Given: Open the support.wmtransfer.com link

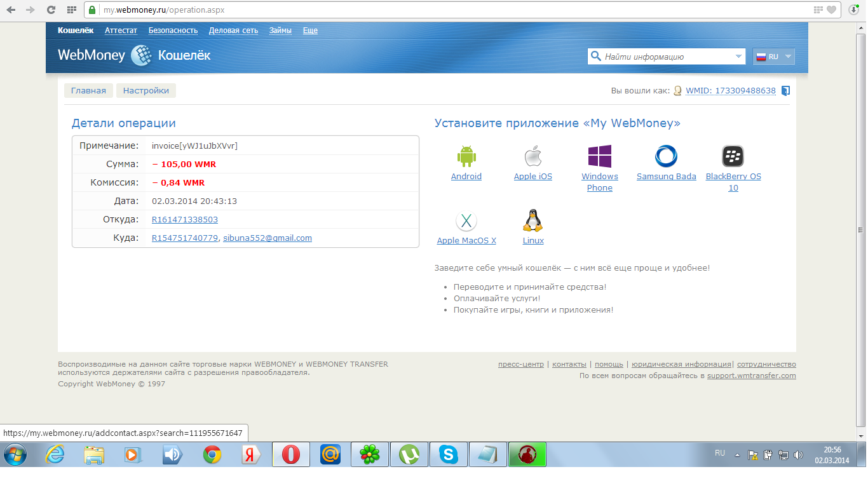Looking at the screenshot, I should (x=752, y=376).
